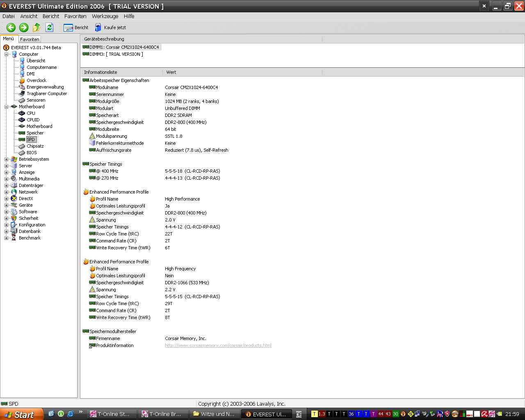
Task: Expand the Netzwerk tree node
Action: click(x=7, y=192)
